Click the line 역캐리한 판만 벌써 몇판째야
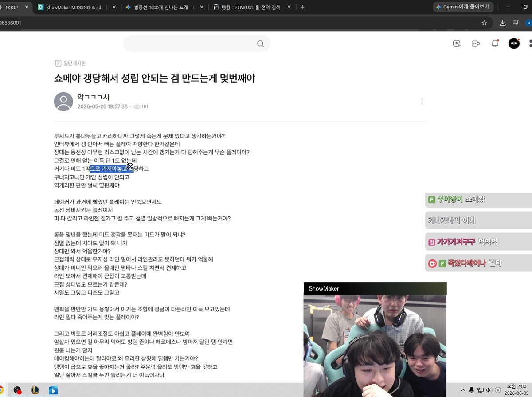This screenshot has width=532, height=397. [x=87, y=185]
